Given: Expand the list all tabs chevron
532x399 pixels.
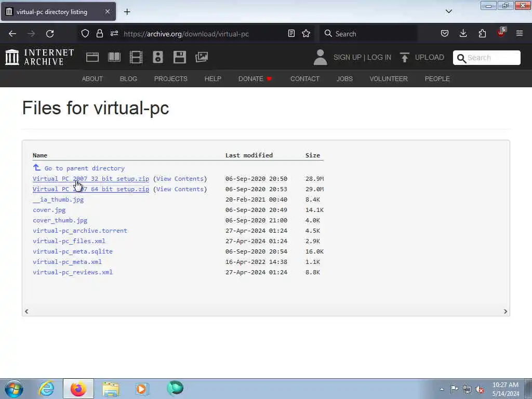Looking at the screenshot, I should click(x=448, y=11).
